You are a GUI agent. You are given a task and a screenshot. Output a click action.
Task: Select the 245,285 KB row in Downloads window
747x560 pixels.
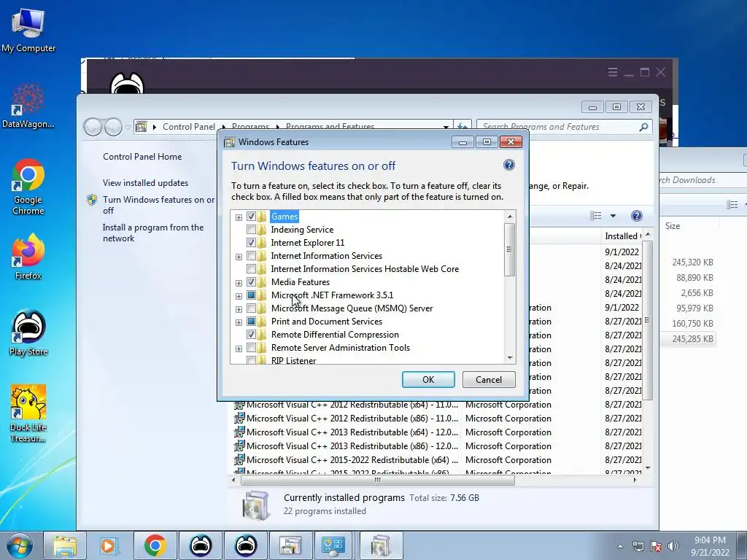tap(688, 338)
